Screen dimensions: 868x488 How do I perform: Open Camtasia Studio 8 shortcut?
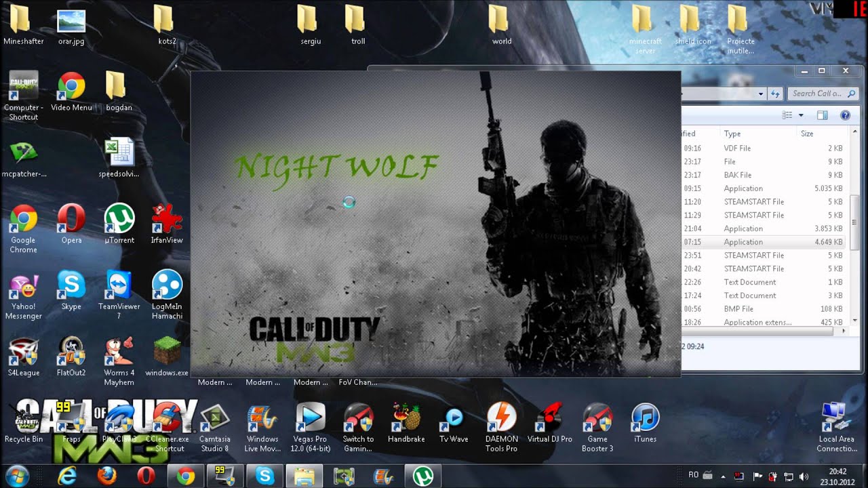(x=214, y=428)
